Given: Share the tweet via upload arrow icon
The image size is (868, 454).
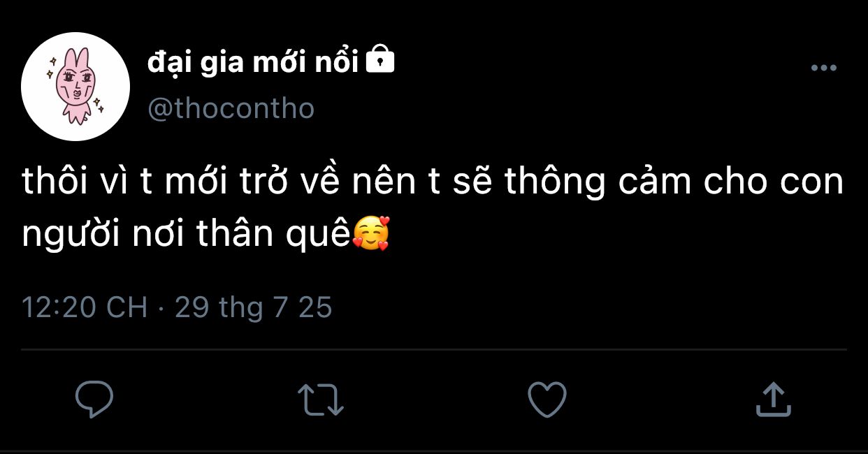Looking at the screenshot, I should pos(774,399).
